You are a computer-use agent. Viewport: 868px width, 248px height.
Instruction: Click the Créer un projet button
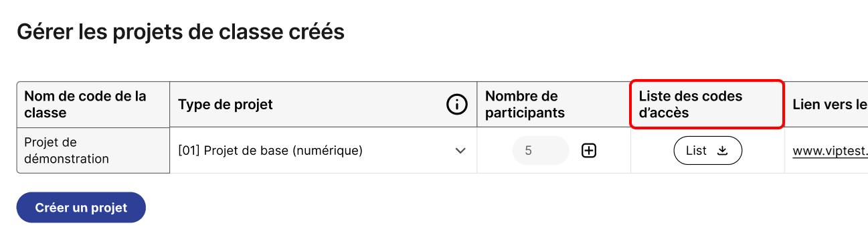(81, 208)
